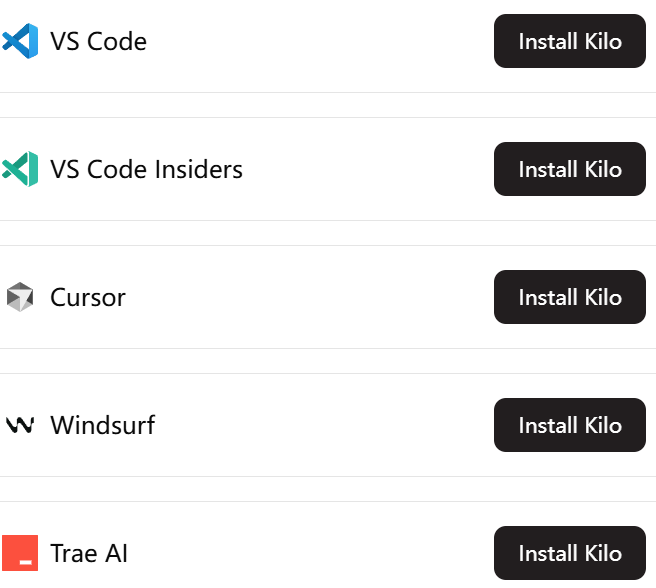
Task: Click empty space in VS Code row
Action: click(320, 41)
